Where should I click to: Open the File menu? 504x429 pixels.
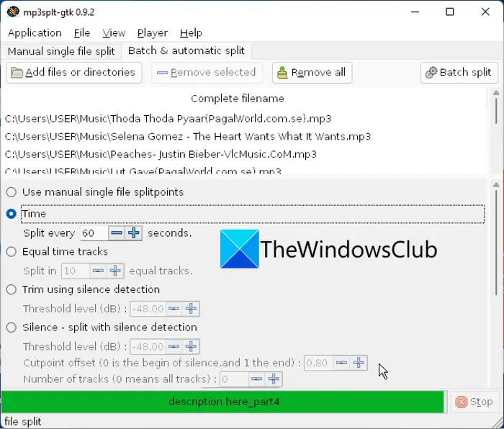(x=82, y=33)
